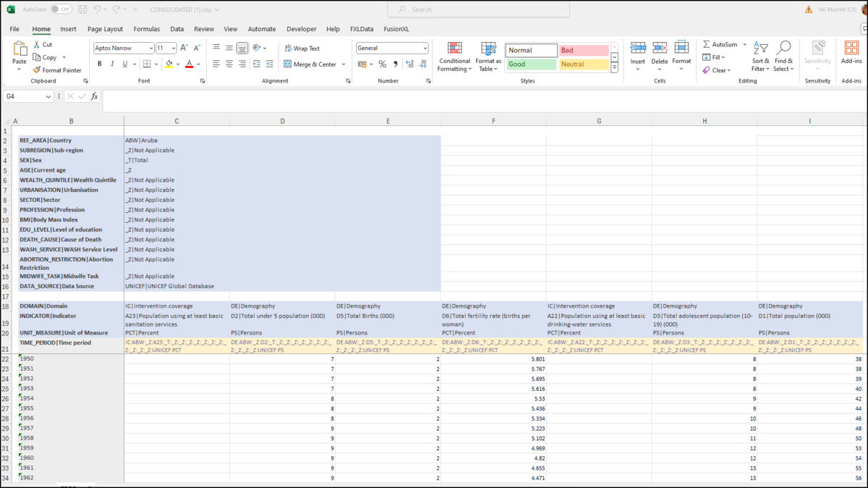Apply bold formatting

click(x=99, y=64)
